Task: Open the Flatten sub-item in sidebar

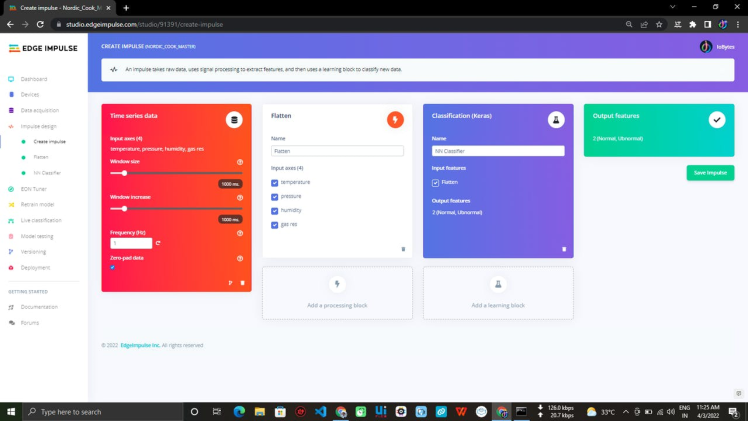Action: click(x=41, y=157)
